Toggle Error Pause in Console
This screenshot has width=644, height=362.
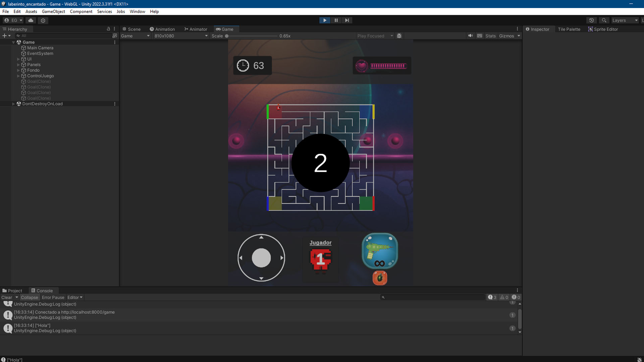point(53,297)
